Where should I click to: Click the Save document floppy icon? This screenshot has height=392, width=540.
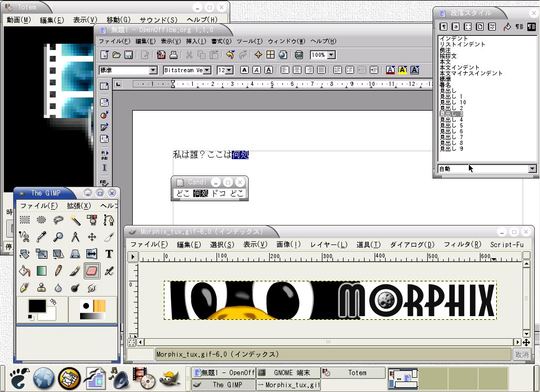tap(129, 55)
